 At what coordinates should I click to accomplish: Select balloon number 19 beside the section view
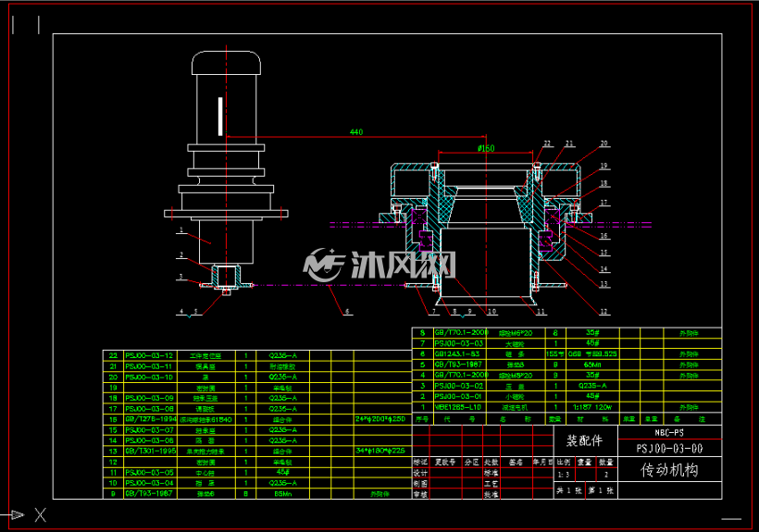click(x=604, y=166)
